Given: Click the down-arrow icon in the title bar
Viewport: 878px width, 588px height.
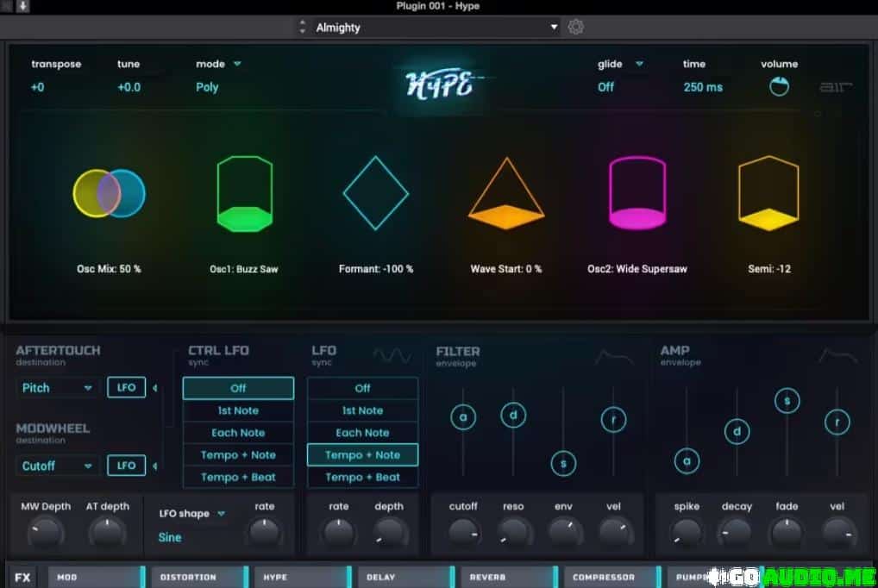Looking at the screenshot, I should (23, 5).
